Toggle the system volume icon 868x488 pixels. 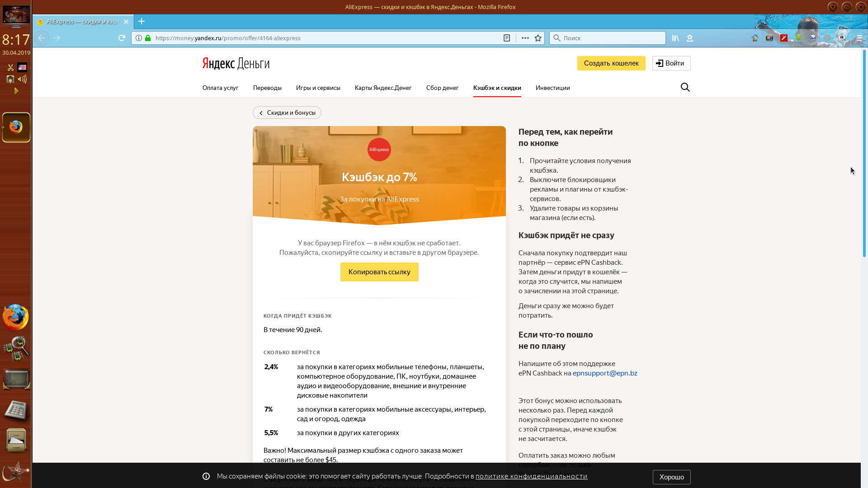tap(22, 79)
